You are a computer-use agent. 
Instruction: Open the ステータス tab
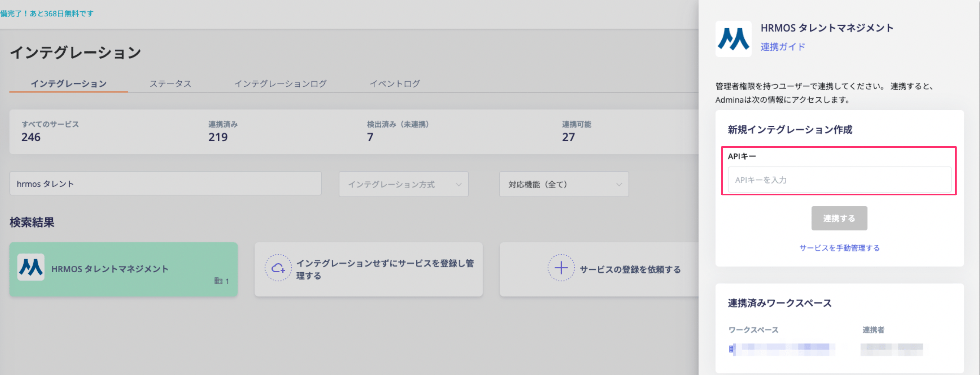tap(171, 84)
